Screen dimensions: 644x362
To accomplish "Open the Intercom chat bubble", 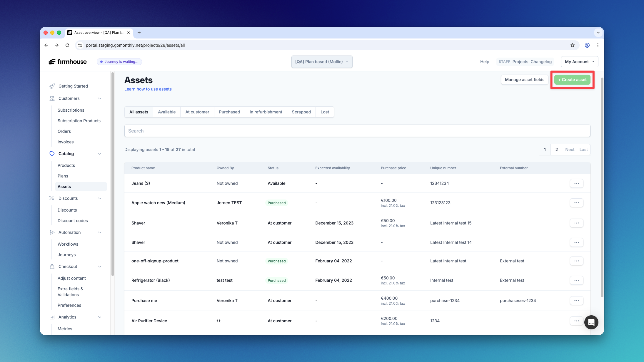I will coord(591,322).
